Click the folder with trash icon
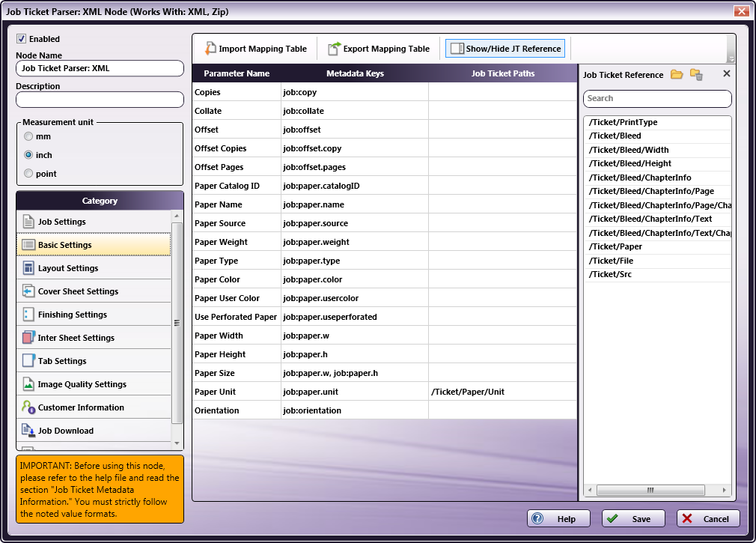Image resolution: width=756 pixels, height=543 pixels. click(696, 74)
